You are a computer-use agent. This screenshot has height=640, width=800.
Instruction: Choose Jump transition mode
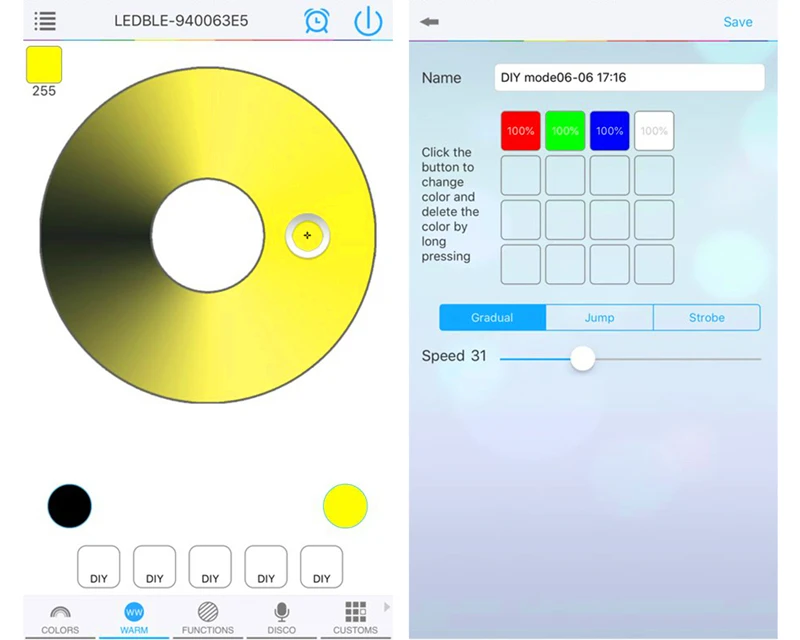(x=599, y=317)
